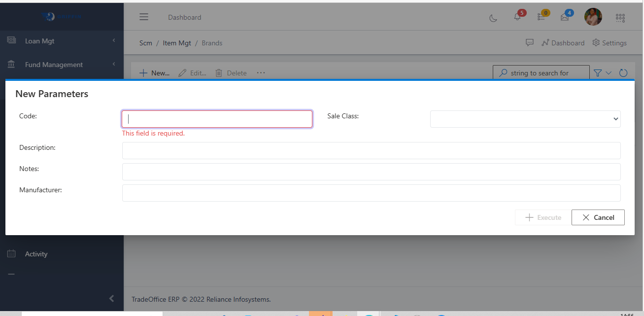Click the Cancel button
The image size is (644, 316).
click(598, 217)
